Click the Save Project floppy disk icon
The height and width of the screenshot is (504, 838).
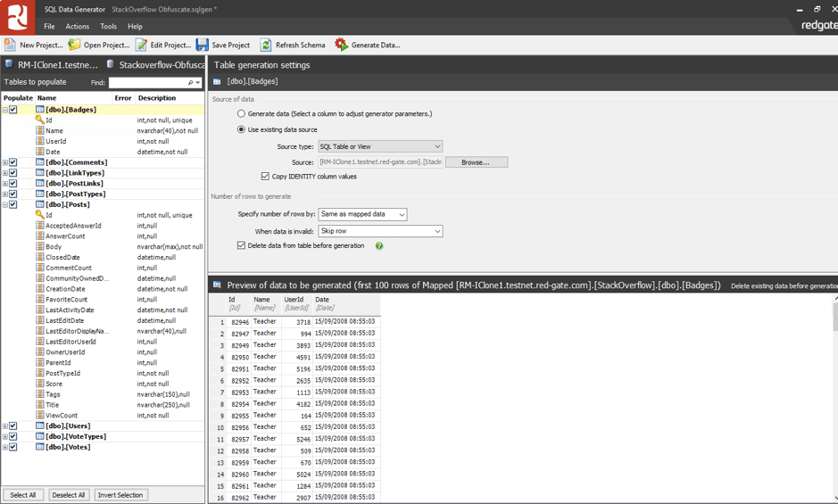click(x=202, y=45)
